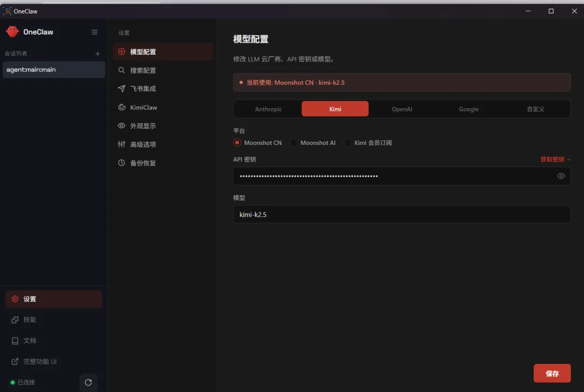Switch to the Anthropic provider tab
The image size is (584, 392).
268,109
